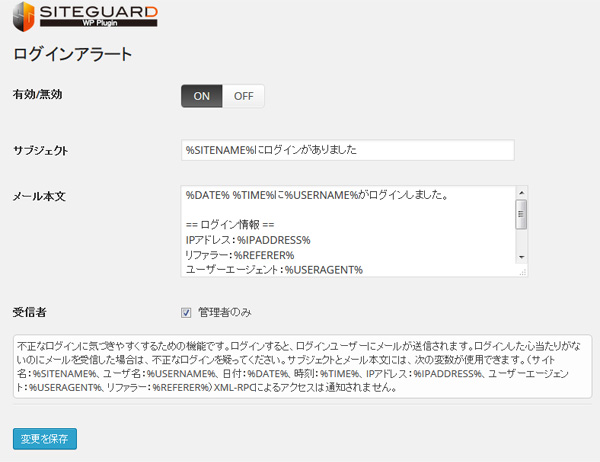Click the 有効/無効 label
600x462 pixels.
(x=38, y=94)
